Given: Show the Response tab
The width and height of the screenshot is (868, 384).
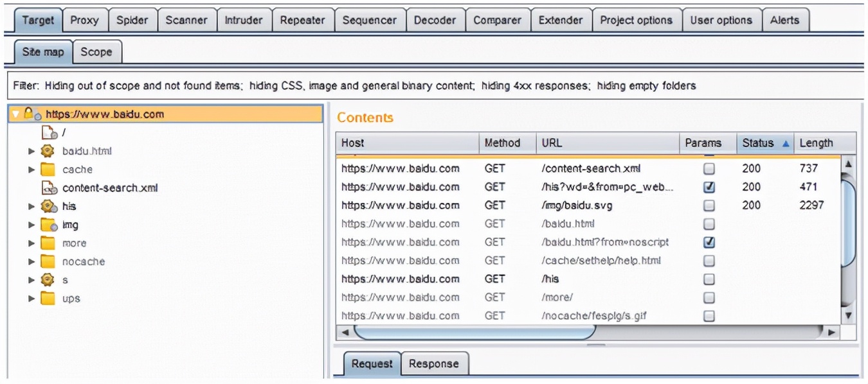Looking at the screenshot, I should (434, 363).
